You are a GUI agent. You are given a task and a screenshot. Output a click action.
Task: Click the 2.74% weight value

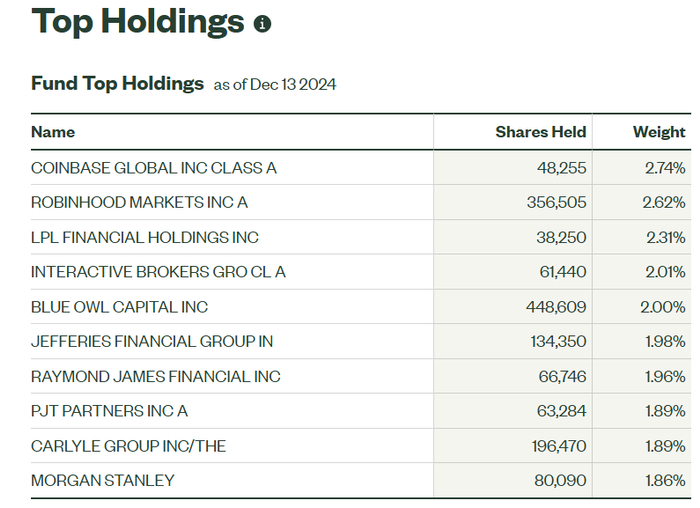(665, 168)
